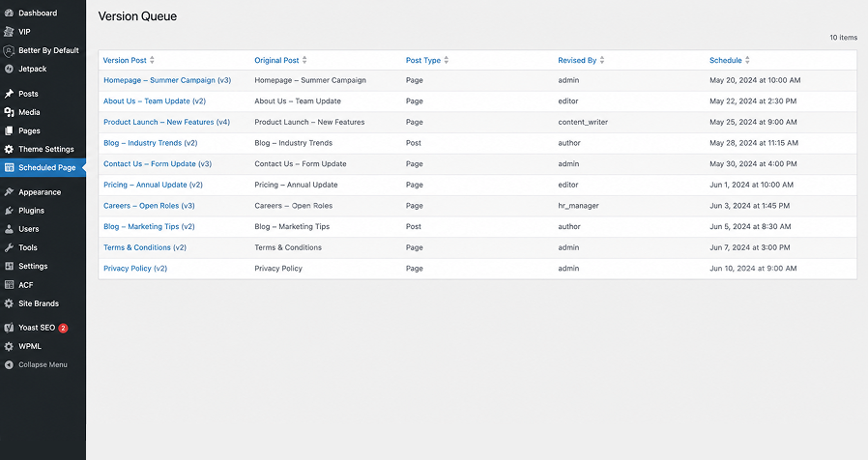
Task: Select the Scheduled Page menu item
Action: 43,167
